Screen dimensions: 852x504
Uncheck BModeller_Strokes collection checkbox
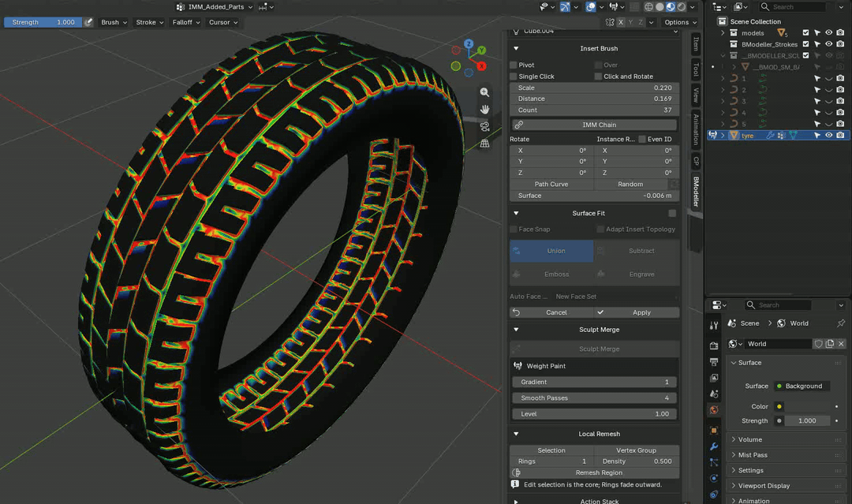click(805, 44)
